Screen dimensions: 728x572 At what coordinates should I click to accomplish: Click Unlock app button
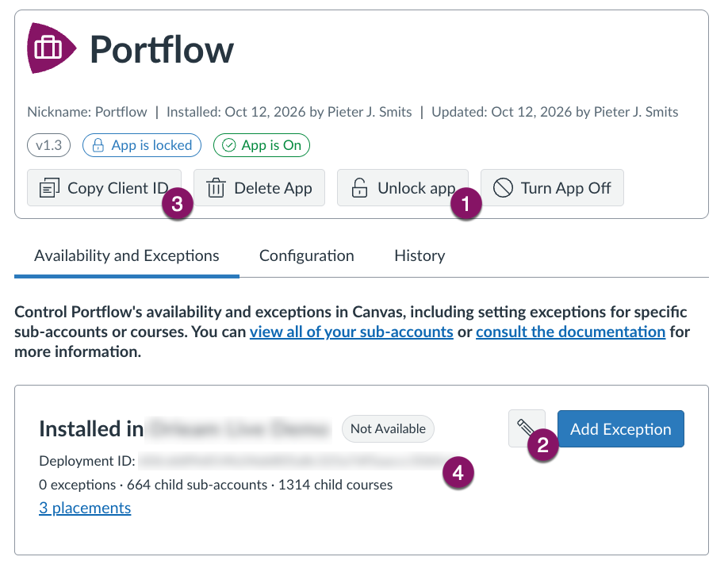pyautogui.click(x=403, y=188)
